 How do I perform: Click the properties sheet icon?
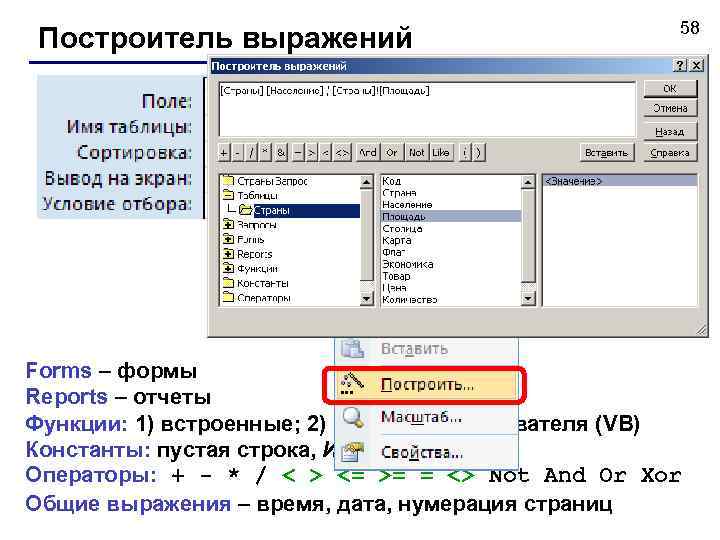pyautogui.click(x=352, y=452)
